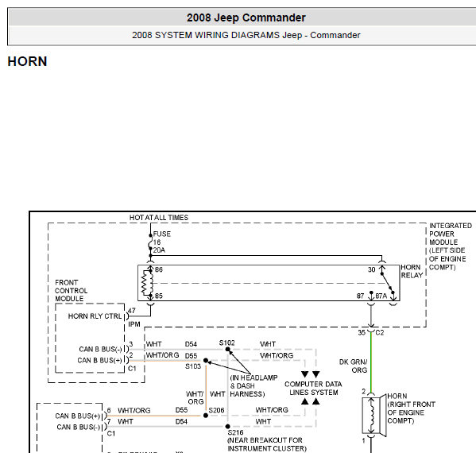Click circuit 'D54' beside S102
The height and width of the screenshot is (453, 476).
(191, 344)
